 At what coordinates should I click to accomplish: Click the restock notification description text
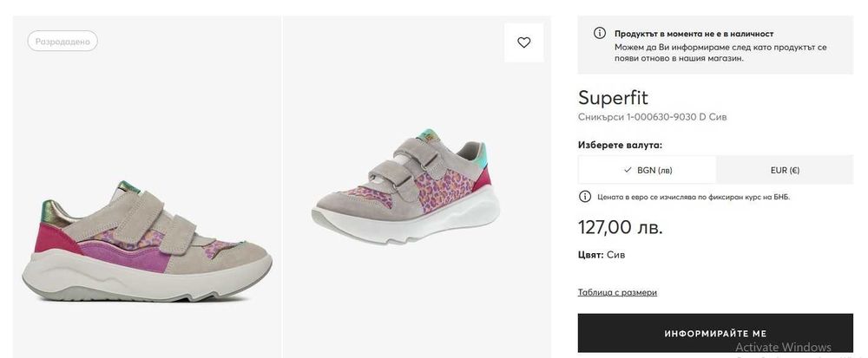click(x=720, y=52)
